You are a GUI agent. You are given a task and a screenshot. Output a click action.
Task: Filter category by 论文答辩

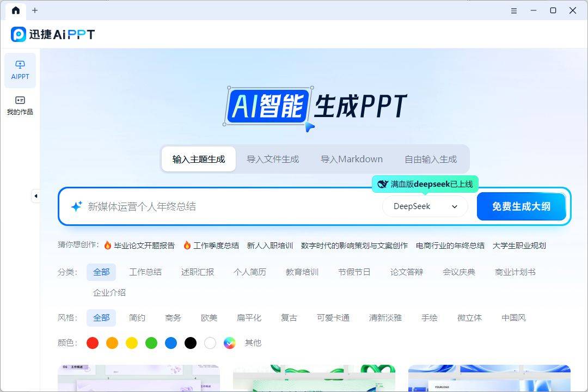point(407,272)
